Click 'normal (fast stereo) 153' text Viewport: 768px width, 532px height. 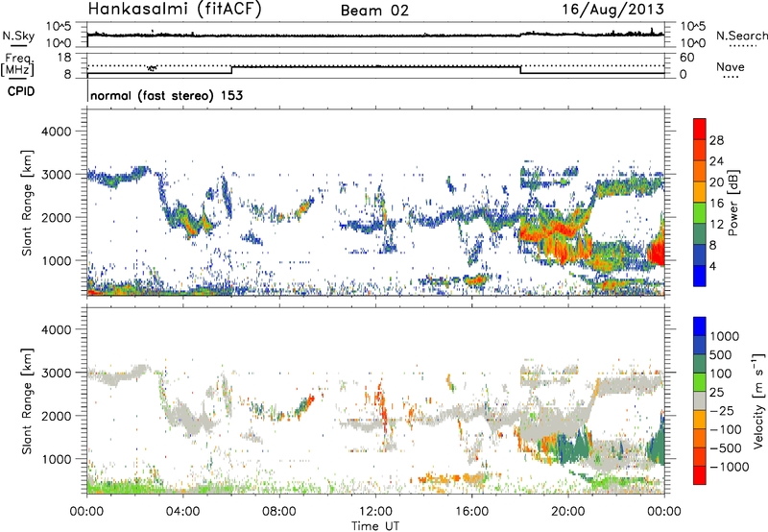point(166,95)
